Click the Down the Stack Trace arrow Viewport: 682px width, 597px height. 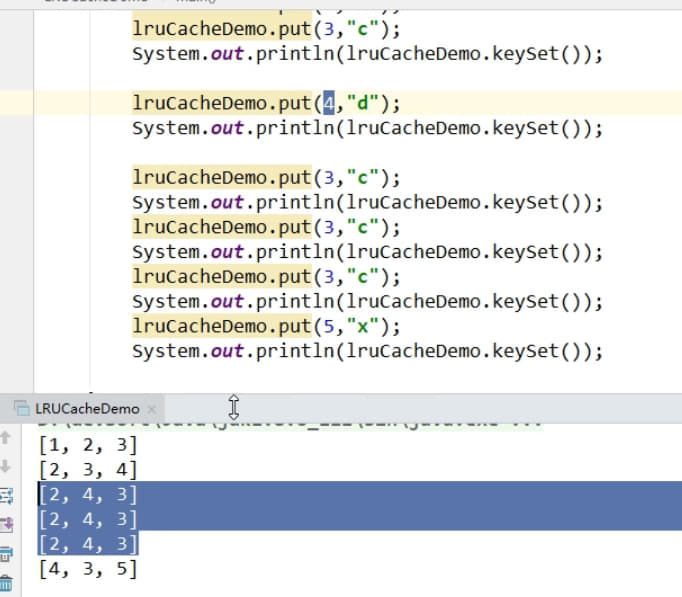6,466
